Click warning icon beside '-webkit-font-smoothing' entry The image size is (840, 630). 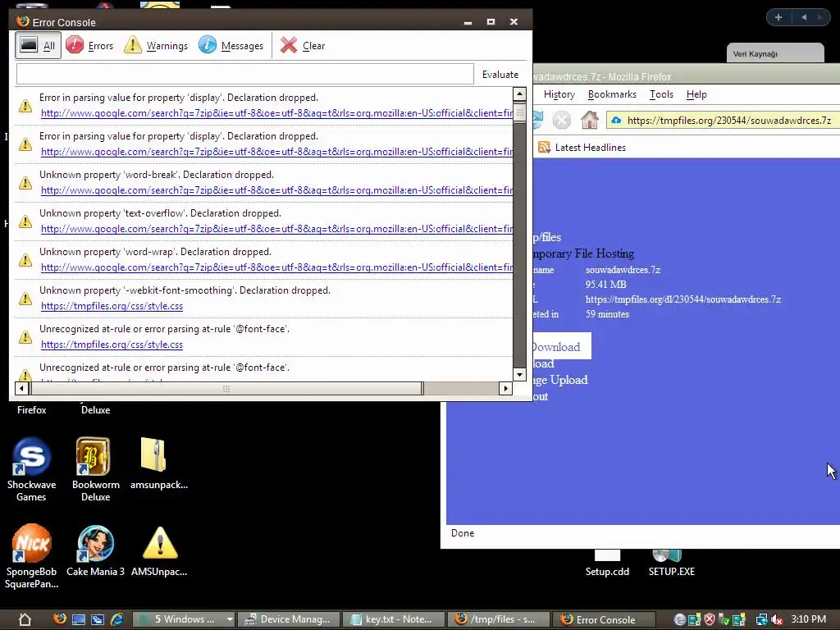pyautogui.click(x=25, y=299)
